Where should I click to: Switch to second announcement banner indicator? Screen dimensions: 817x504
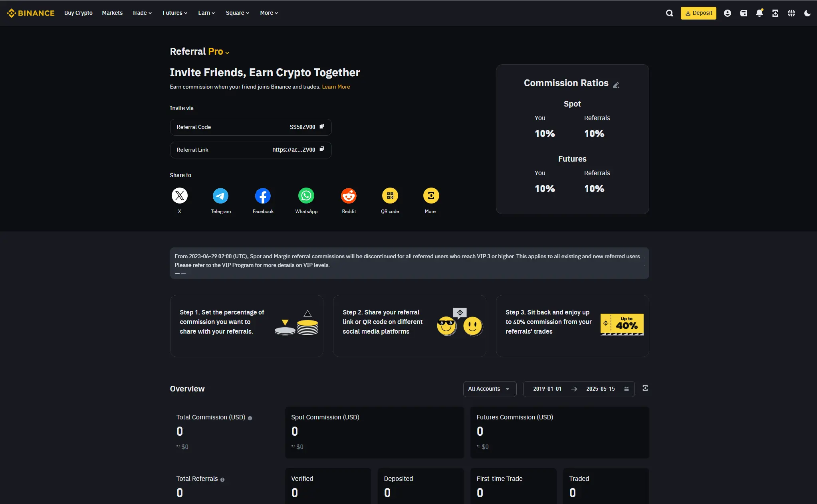coord(184,273)
